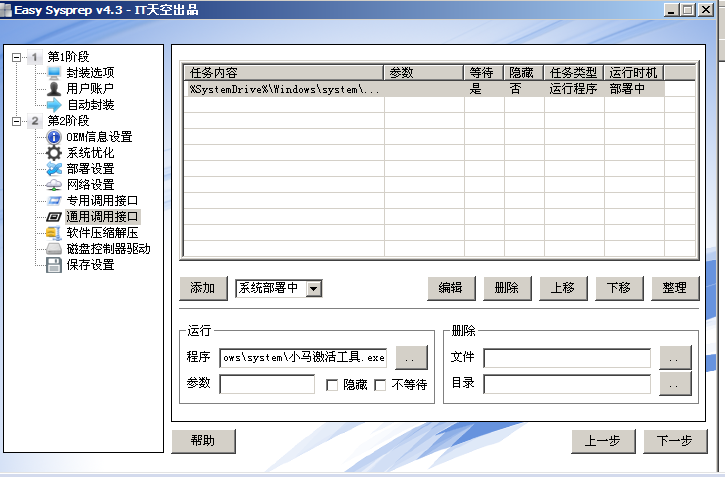The width and height of the screenshot is (725, 477).
Task: Click the 磁盘控制器驱动 disk icon
Action: [54, 249]
